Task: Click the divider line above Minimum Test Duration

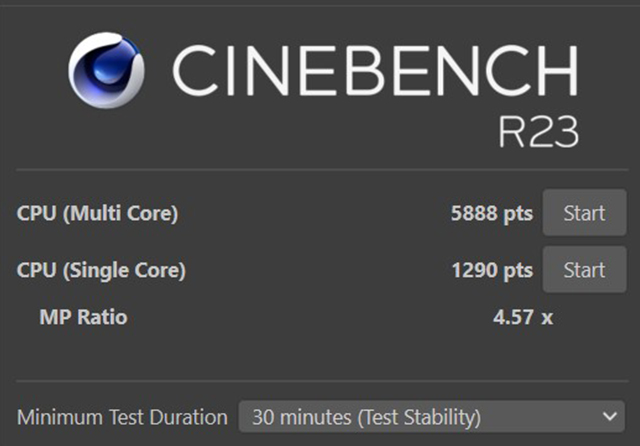Action: pyautogui.click(x=320, y=380)
